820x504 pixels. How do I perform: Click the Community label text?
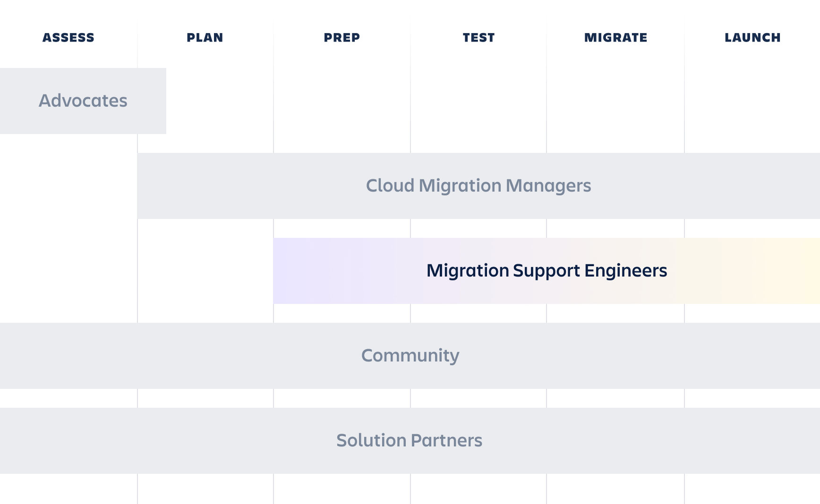point(410,356)
